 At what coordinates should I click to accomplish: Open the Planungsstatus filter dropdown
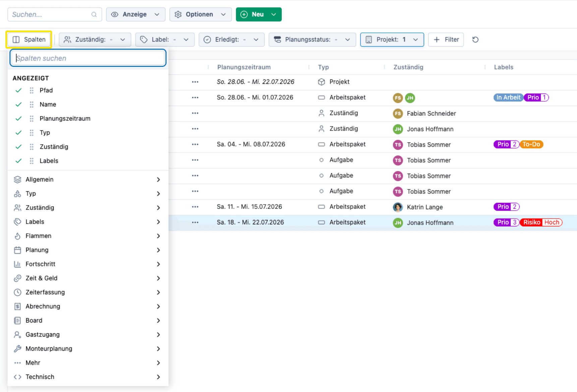coord(312,40)
